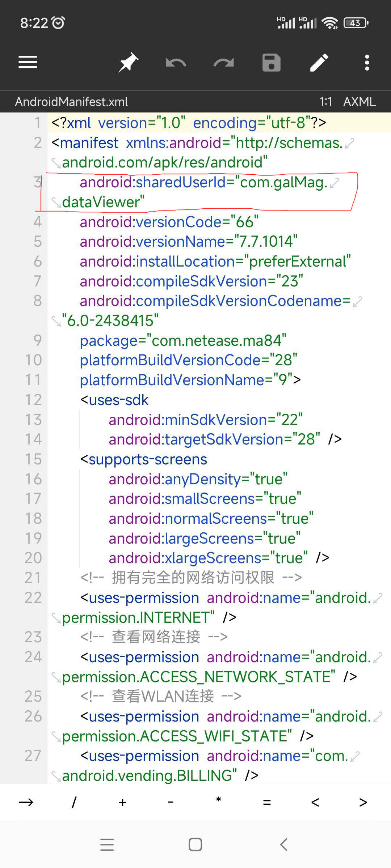Tap android:compileSdkVersion="23" line
391x868 pixels.
[191, 281]
